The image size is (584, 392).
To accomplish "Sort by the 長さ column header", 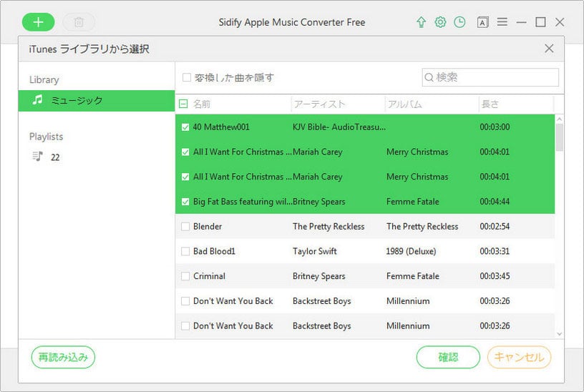I will pyautogui.click(x=490, y=104).
